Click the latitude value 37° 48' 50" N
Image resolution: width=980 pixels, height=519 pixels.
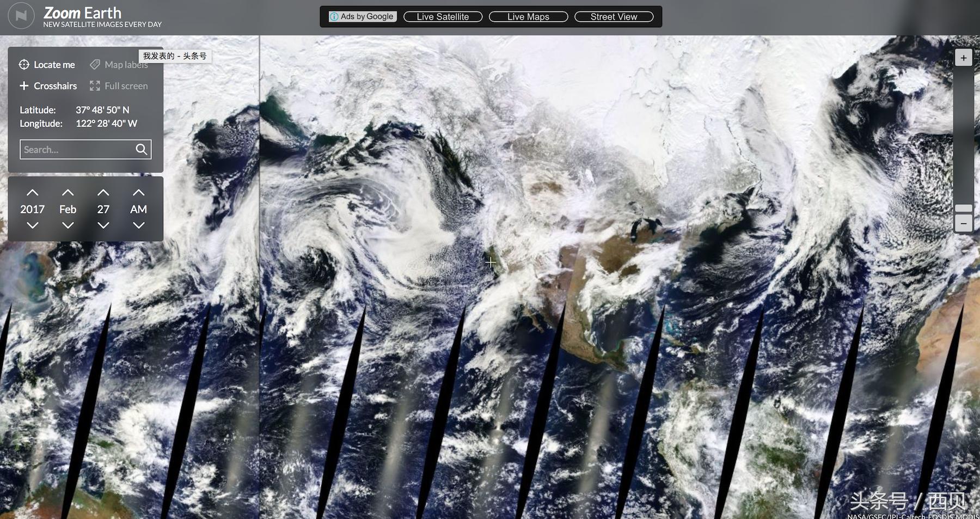102,110
